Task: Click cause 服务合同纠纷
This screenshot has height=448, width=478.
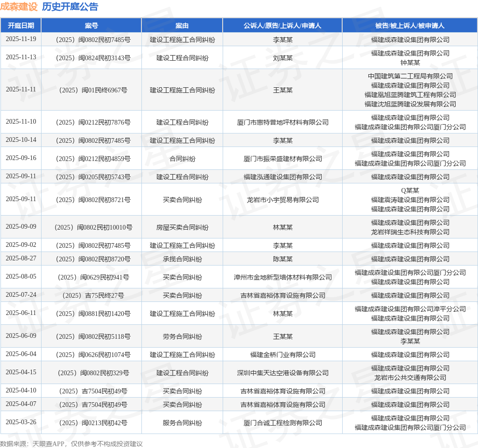Action: 182,423
